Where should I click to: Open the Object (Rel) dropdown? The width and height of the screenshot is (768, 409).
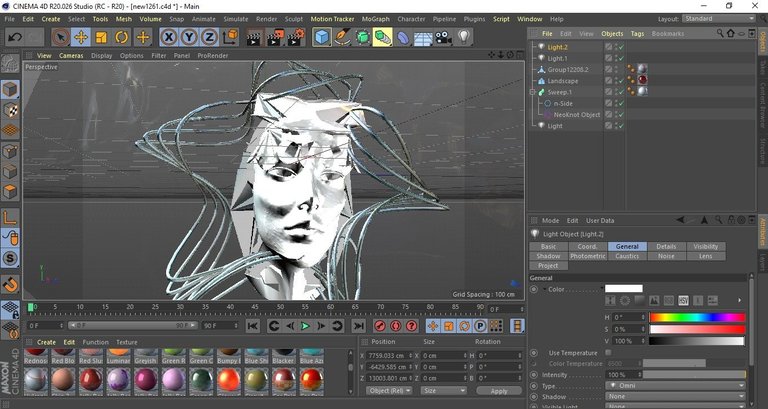tap(389, 390)
